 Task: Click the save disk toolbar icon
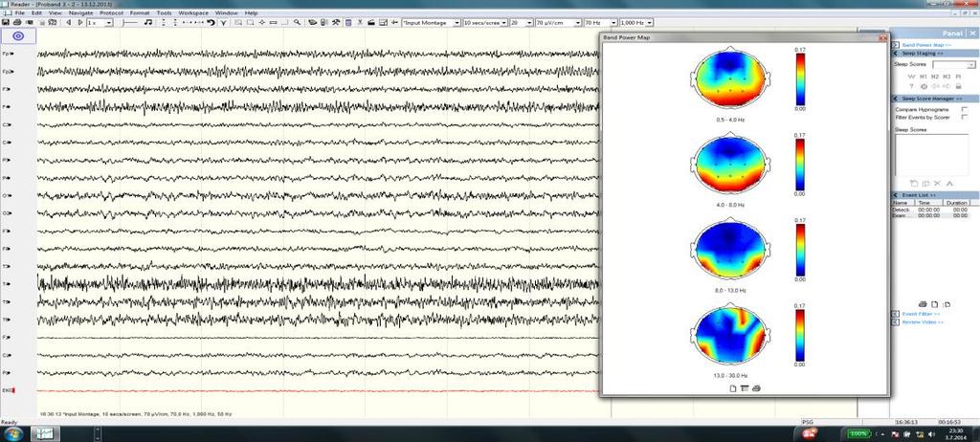(6, 23)
